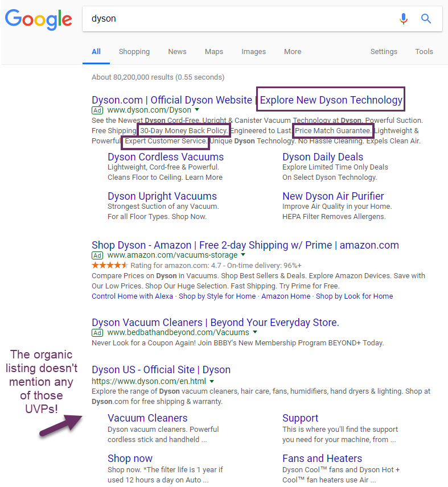Open the Dyson US - Official Site result
This screenshot has height=487, width=448.
[161, 370]
